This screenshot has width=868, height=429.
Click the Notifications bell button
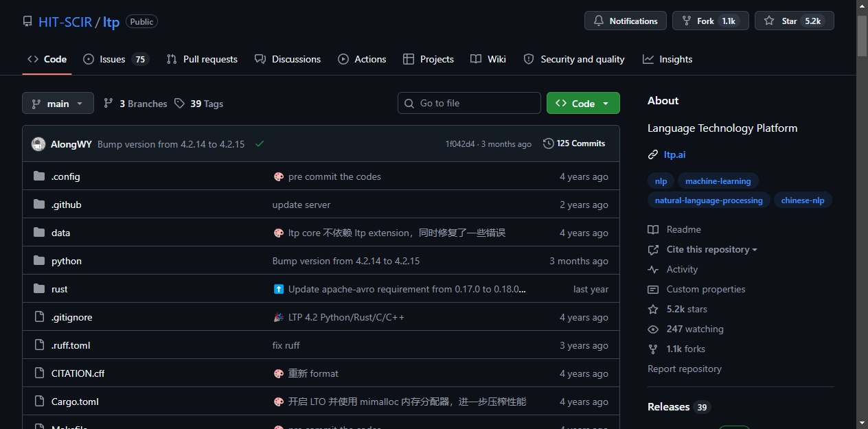click(626, 21)
